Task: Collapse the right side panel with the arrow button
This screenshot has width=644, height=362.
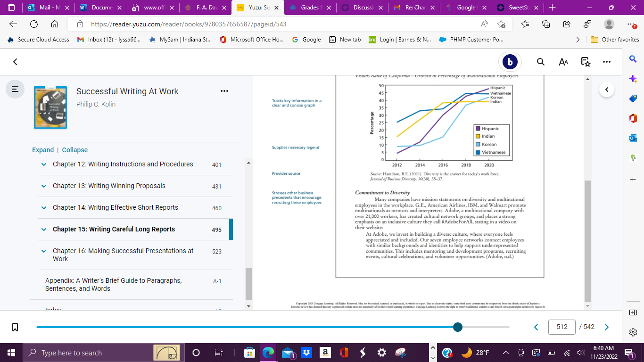Action: click(x=607, y=89)
